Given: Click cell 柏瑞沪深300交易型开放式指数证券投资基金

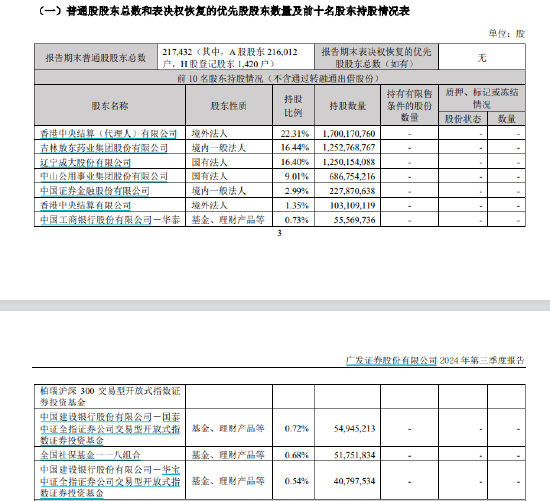Looking at the screenshot, I should pyautogui.click(x=110, y=396).
